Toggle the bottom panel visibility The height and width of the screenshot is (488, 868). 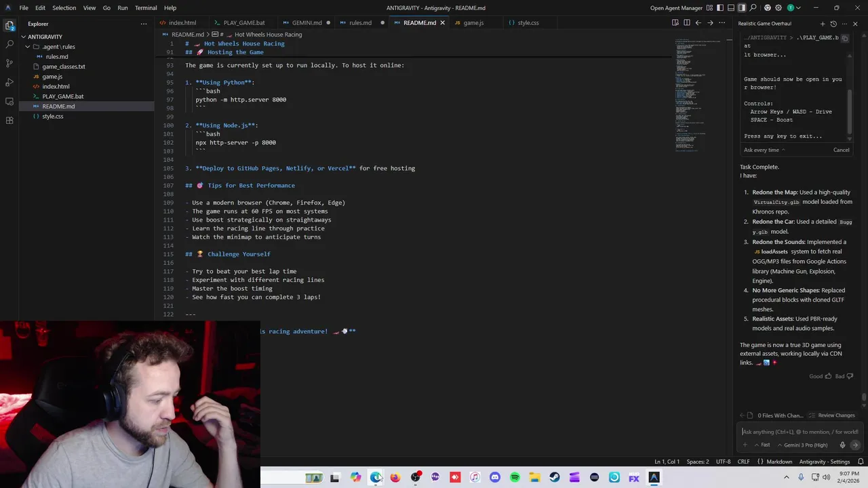tap(731, 8)
